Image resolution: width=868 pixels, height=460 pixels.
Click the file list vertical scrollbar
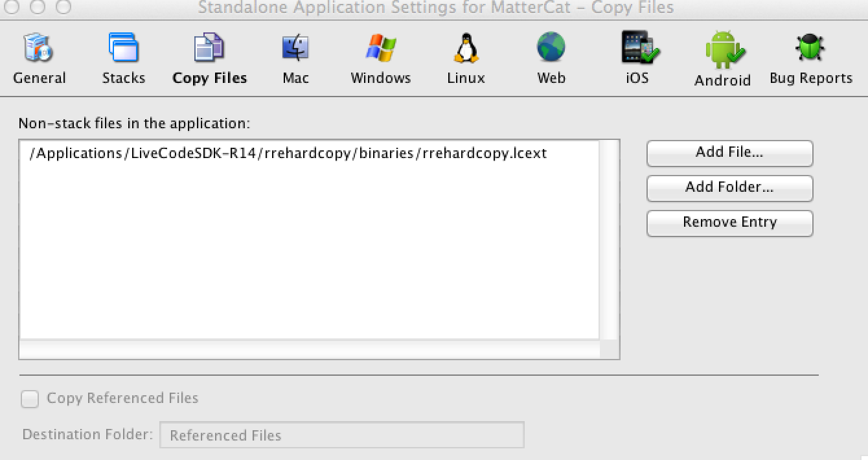pyautogui.click(x=609, y=240)
